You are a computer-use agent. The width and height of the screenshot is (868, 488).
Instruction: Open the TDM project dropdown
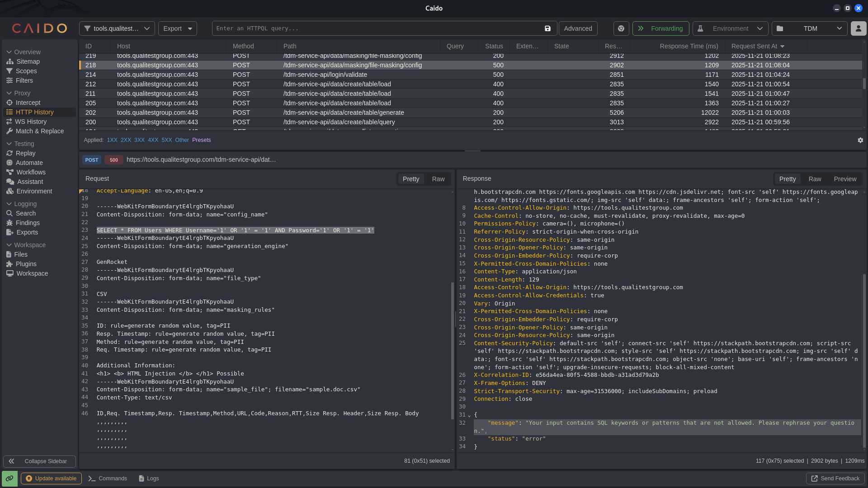(809, 28)
